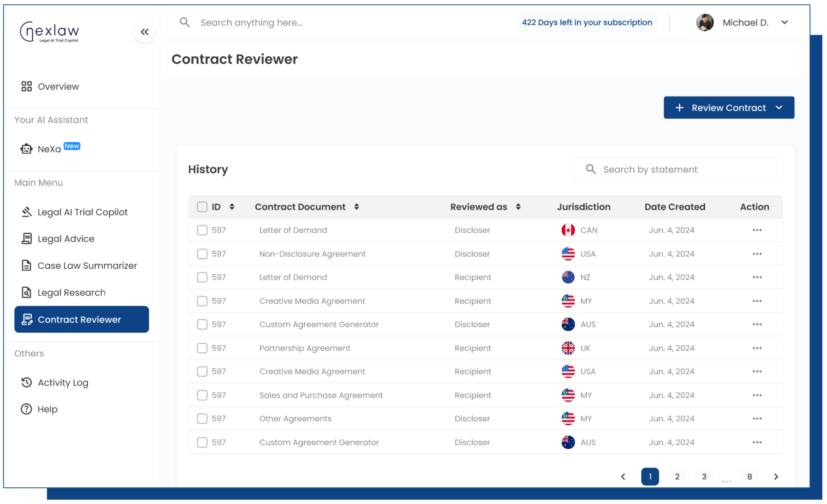The width and height of the screenshot is (827, 504).
Task: Click the top search magnifier icon
Action: click(x=185, y=22)
